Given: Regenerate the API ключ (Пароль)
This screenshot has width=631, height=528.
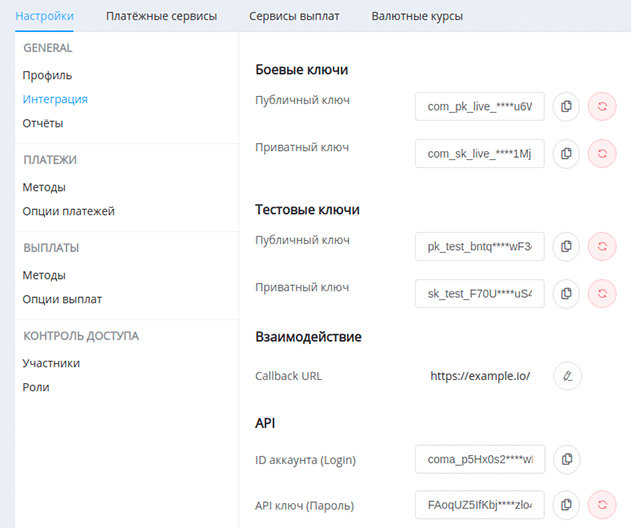Looking at the screenshot, I should coord(602,505).
